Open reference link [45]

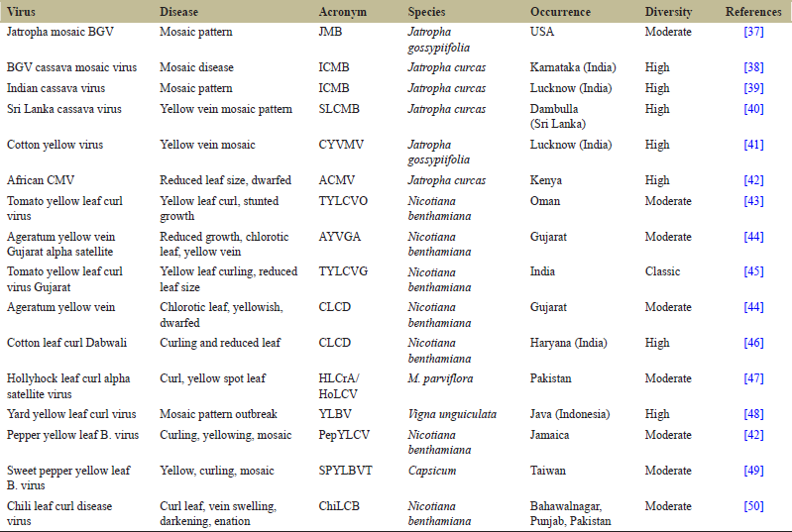click(x=753, y=271)
